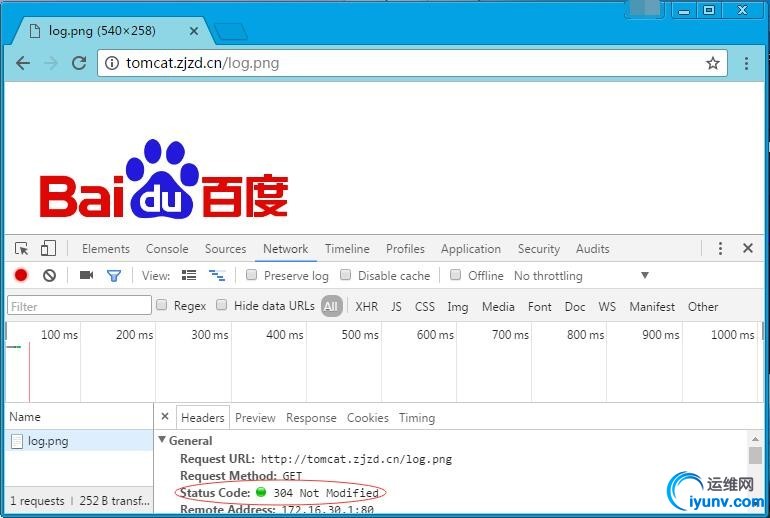This screenshot has width=770, height=518.
Task: Toggle the device toolbar icon
Action: click(48, 248)
